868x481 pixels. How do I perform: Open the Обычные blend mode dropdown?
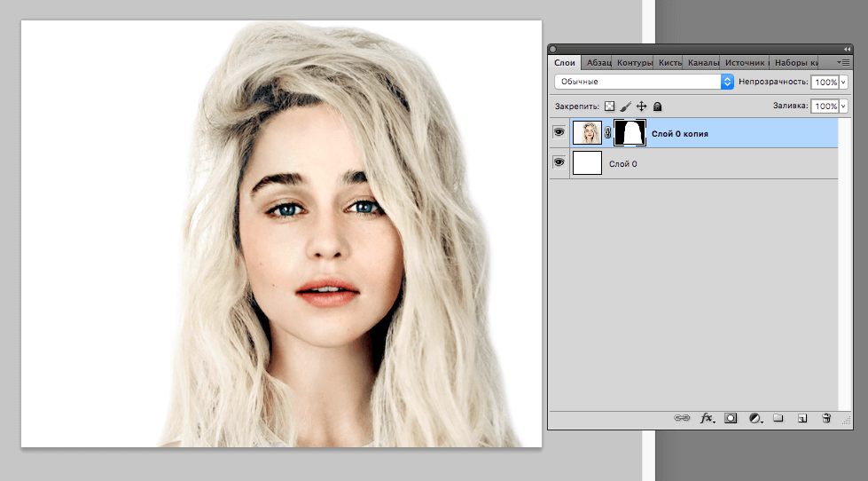(x=644, y=82)
